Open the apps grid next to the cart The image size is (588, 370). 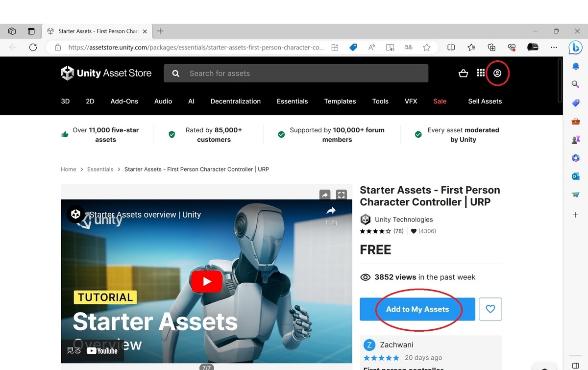pyautogui.click(x=481, y=73)
